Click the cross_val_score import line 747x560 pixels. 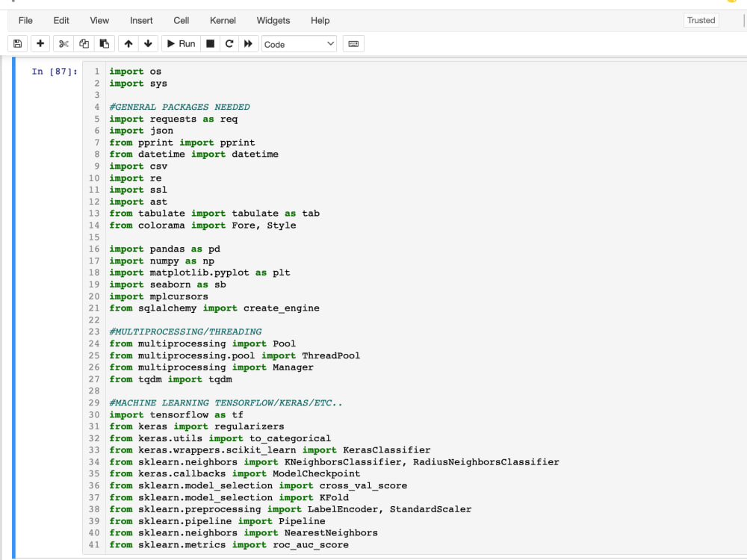pyautogui.click(x=258, y=485)
